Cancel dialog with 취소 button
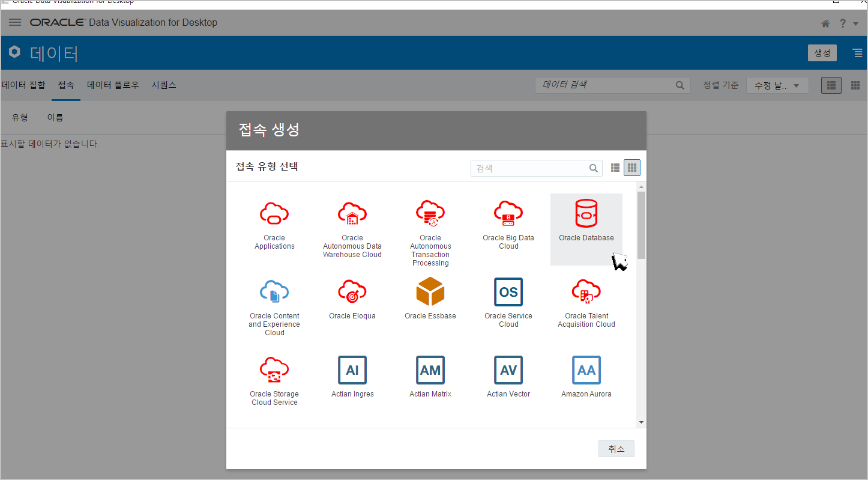Image resolution: width=868 pixels, height=480 pixels. 616,449
